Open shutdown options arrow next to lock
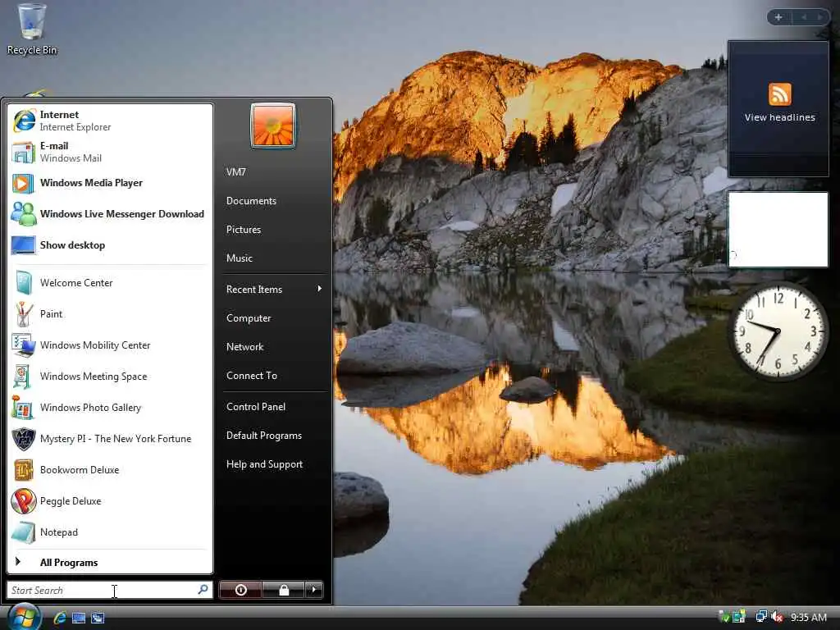840x630 pixels. click(x=314, y=590)
